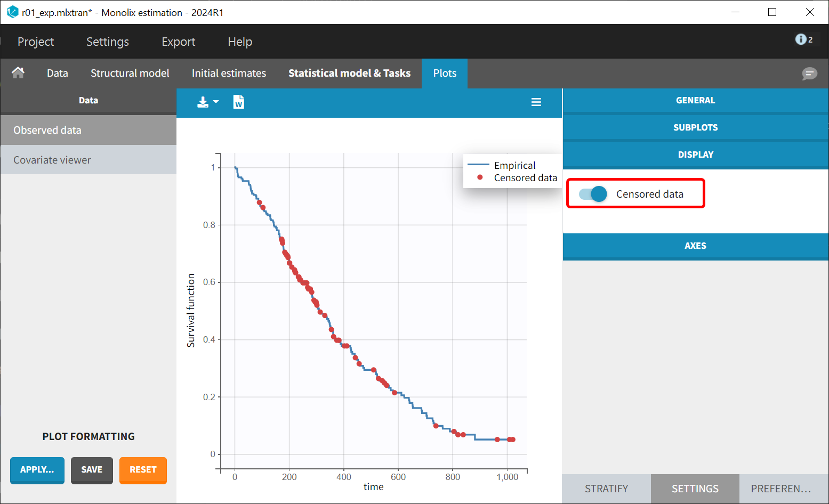This screenshot has width=829, height=504.
Task: Collapse the DISPLAY settings section
Action: tap(695, 155)
